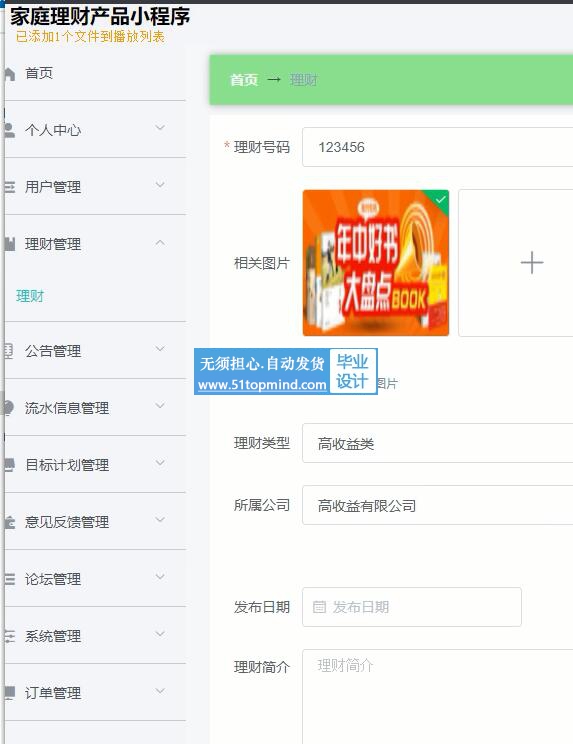Click the chart icon beside 理财管理
The width and height of the screenshot is (573, 744).
pyautogui.click(x=9, y=244)
